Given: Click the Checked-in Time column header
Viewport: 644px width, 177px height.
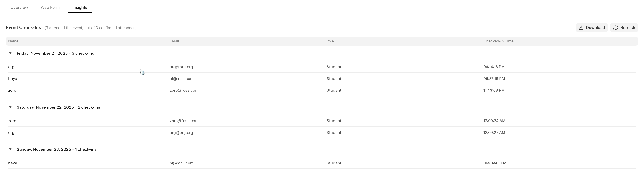Looking at the screenshot, I should [x=498, y=41].
